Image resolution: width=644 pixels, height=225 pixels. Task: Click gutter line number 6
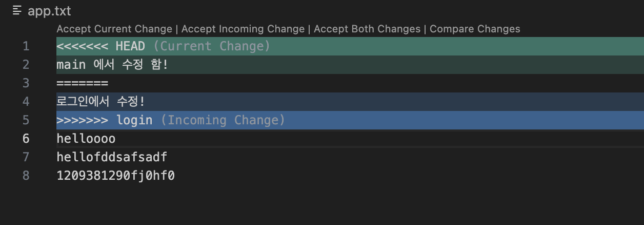(x=26, y=139)
